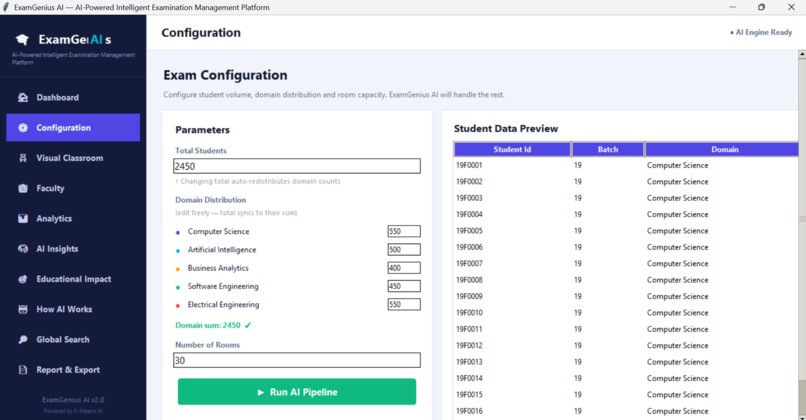Click the app feather icon in title bar

coord(6,7)
